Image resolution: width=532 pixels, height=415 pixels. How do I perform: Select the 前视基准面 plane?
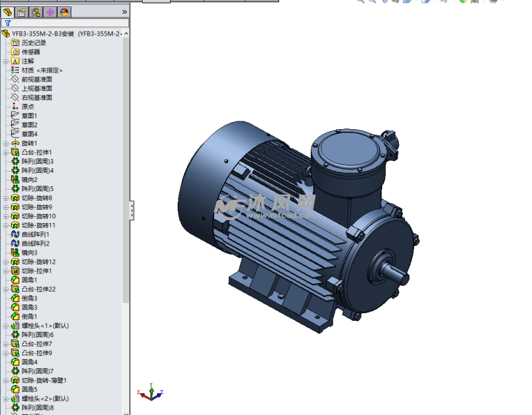pos(36,79)
